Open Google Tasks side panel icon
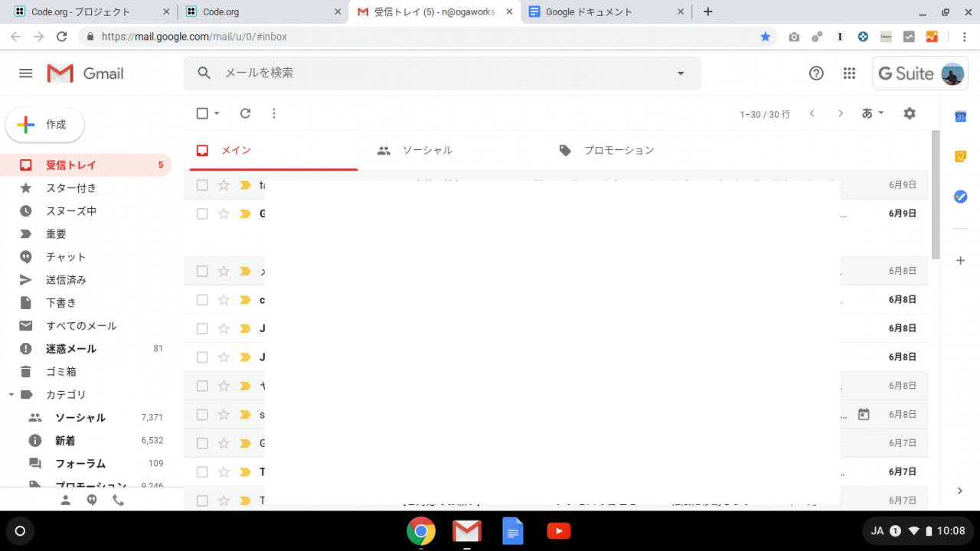Screen dimensions: 980x551 pyautogui.click(x=960, y=197)
